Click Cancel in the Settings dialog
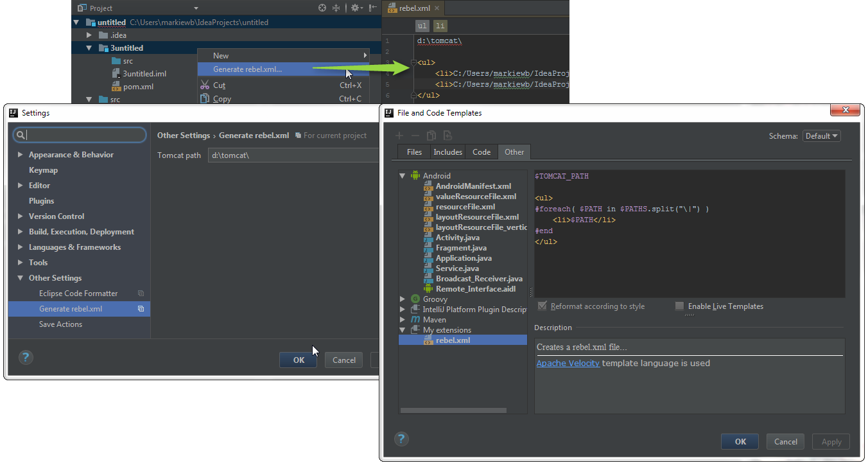This screenshot has height=465, width=868. click(x=344, y=360)
